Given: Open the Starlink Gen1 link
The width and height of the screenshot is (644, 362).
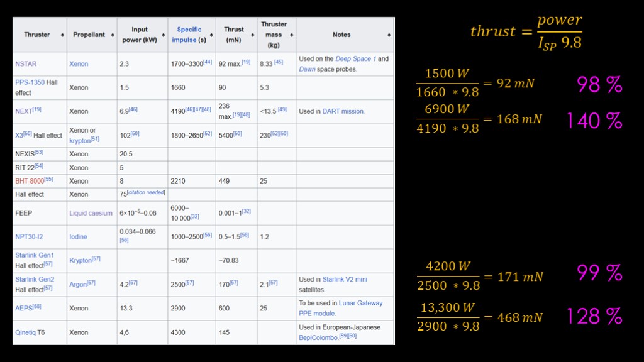Looking at the screenshot, I should (35, 255).
